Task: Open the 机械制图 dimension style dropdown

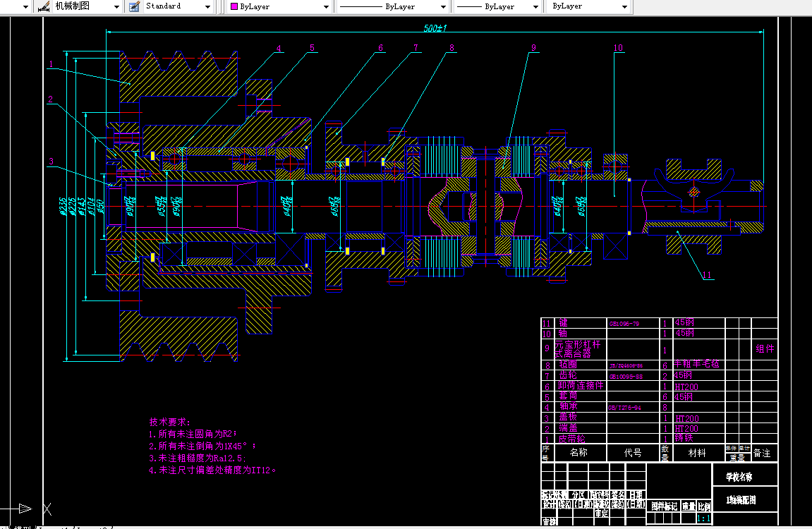Action: pos(116,7)
